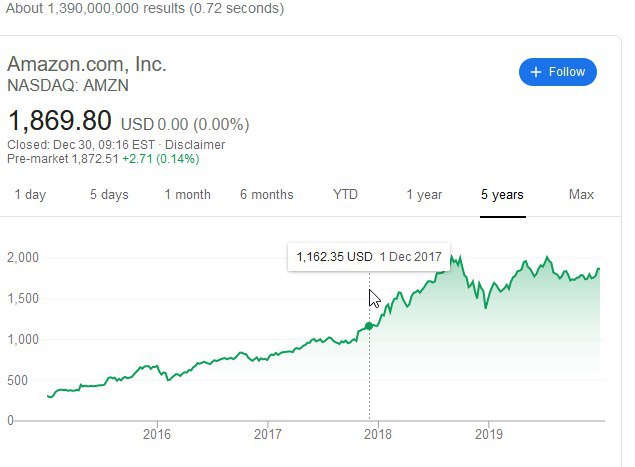Click the 1,869.80 stock price
The image size is (635, 467).
coord(60,121)
